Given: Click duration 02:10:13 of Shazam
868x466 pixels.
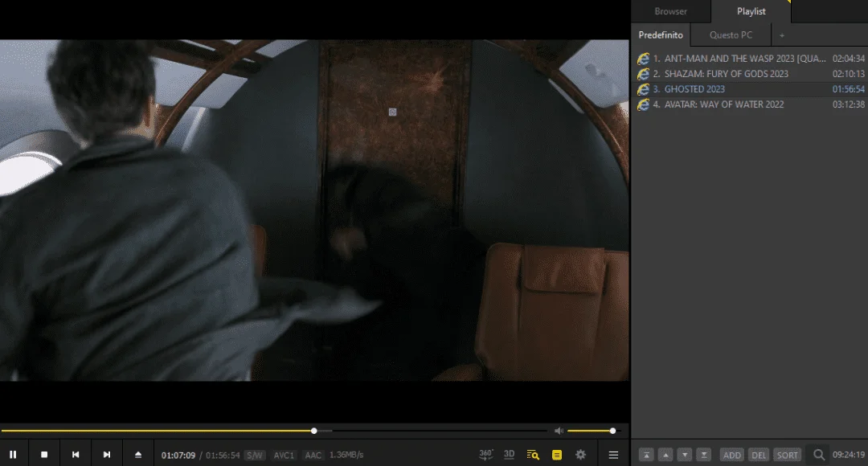Looking at the screenshot, I should pyautogui.click(x=849, y=74).
